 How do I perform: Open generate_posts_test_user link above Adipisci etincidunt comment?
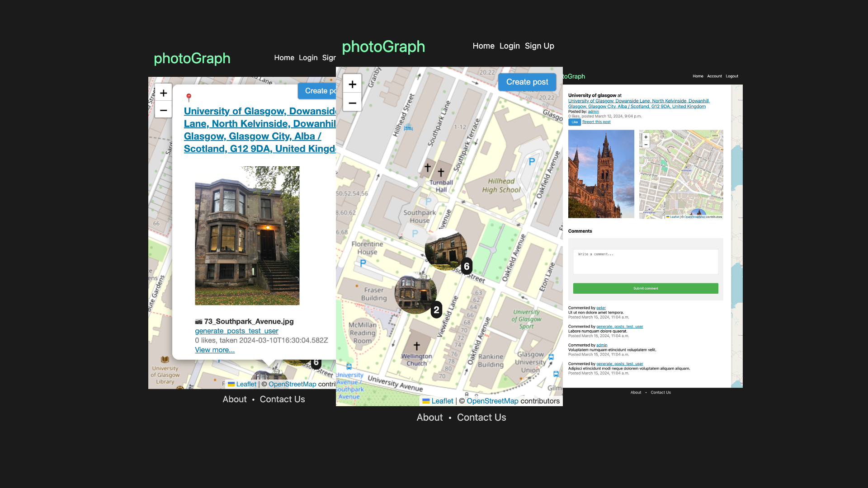coord(619,364)
